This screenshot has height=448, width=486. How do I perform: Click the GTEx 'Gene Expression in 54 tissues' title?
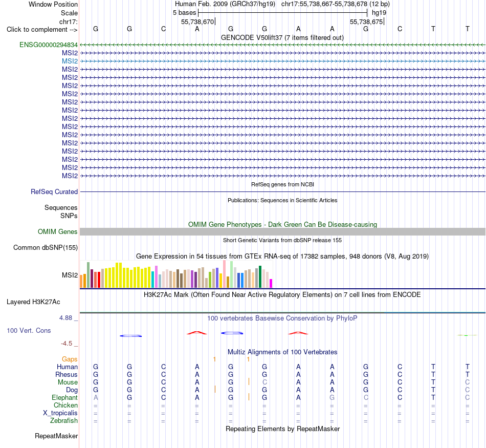(x=282, y=257)
